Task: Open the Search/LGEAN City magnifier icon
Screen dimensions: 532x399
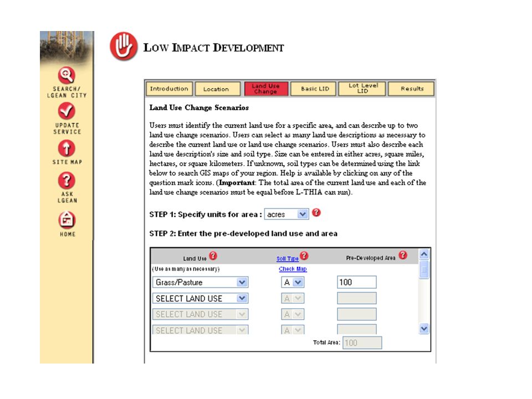Action: (66, 75)
